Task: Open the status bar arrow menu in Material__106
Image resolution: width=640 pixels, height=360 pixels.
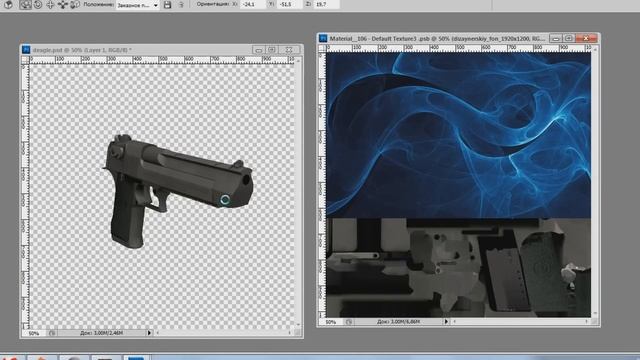Action: click(x=446, y=322)
